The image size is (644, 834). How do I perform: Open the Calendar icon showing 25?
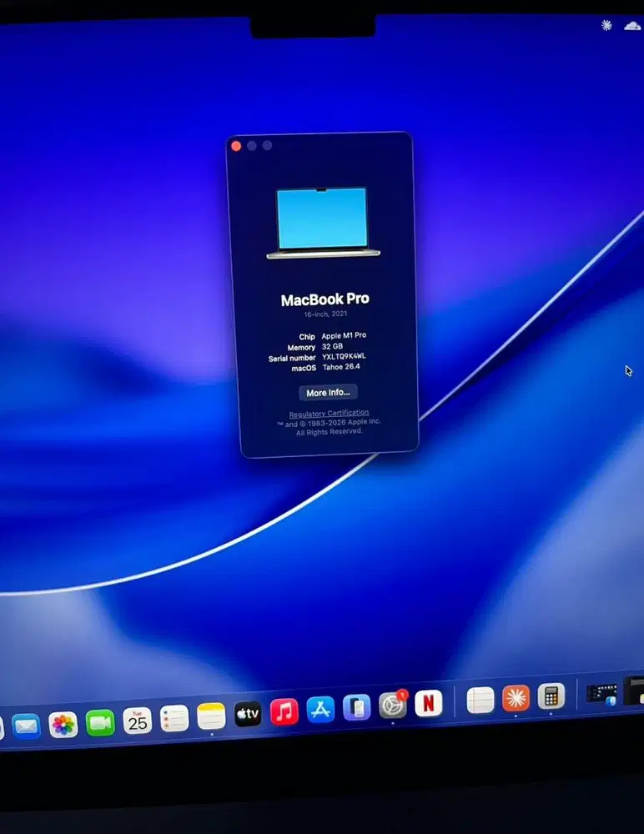tap(138, 721)
